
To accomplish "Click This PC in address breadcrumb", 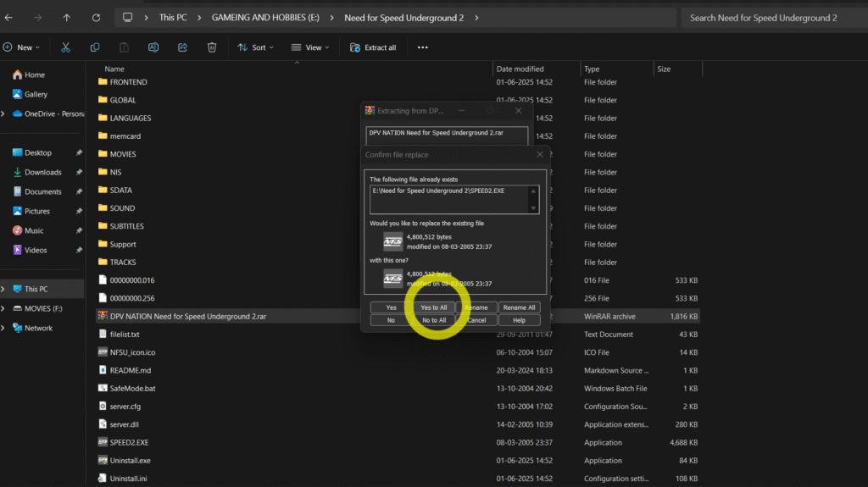I will [173, 18].
